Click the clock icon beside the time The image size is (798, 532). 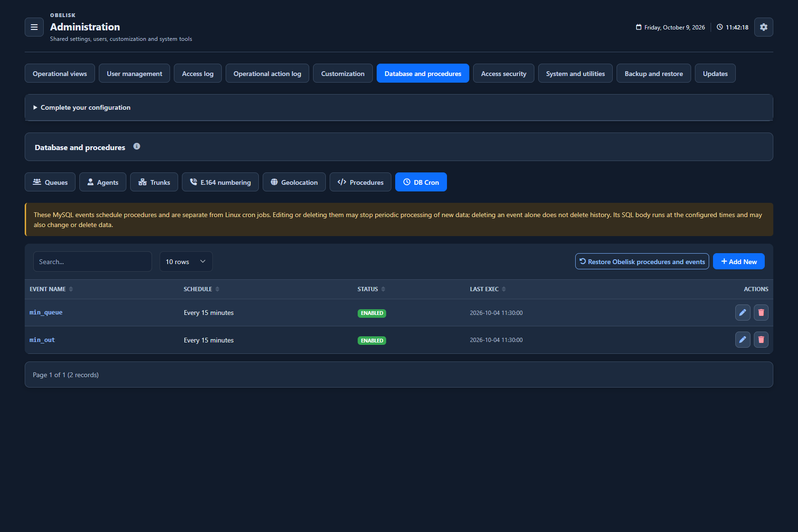720,27
